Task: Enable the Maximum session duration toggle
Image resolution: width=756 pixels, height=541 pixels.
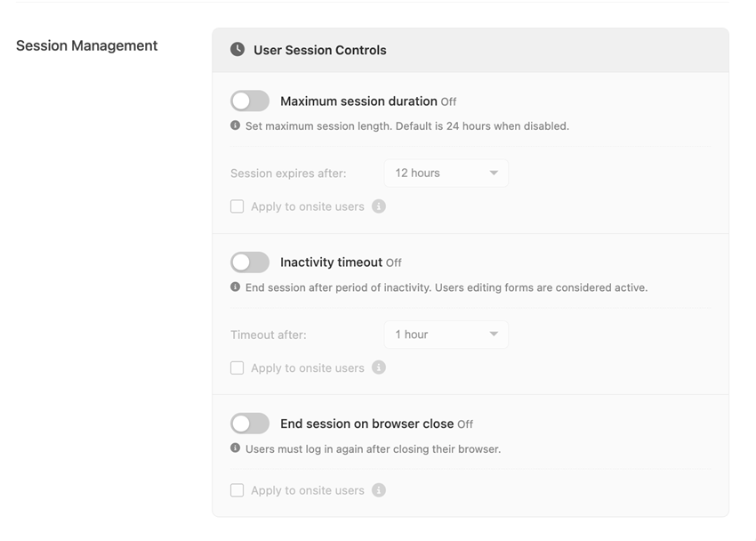Action: click(x=250, y=101)
